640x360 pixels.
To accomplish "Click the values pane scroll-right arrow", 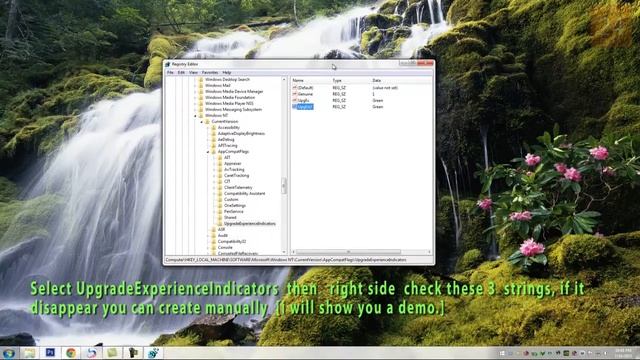I will [x=429, y=252].
